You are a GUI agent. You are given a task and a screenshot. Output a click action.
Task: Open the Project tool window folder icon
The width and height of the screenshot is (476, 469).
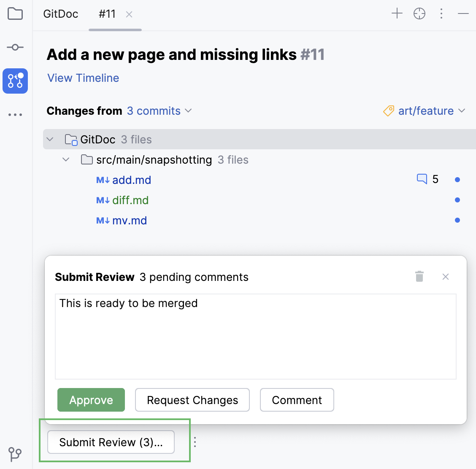[15, 14]
